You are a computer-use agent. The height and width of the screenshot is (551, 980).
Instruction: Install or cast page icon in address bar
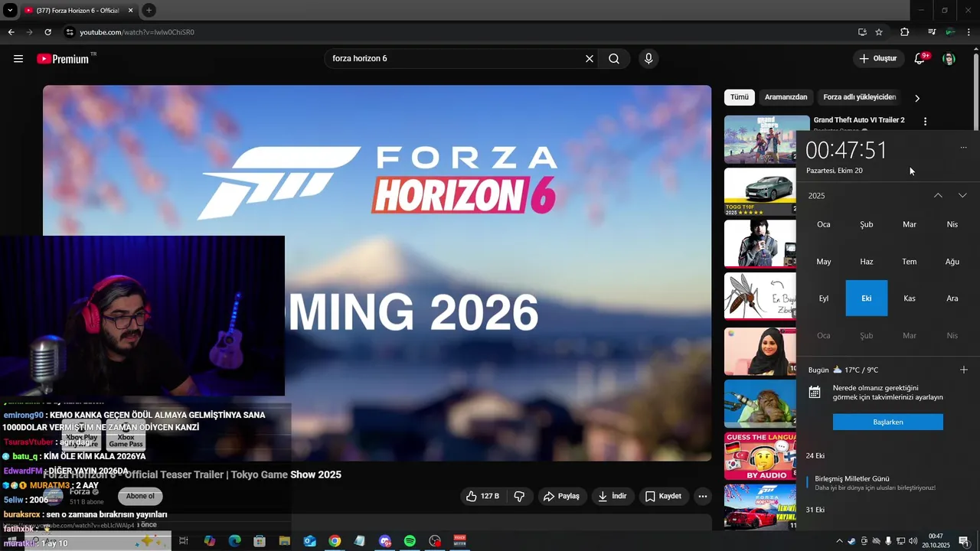click(x=862, y=32)
